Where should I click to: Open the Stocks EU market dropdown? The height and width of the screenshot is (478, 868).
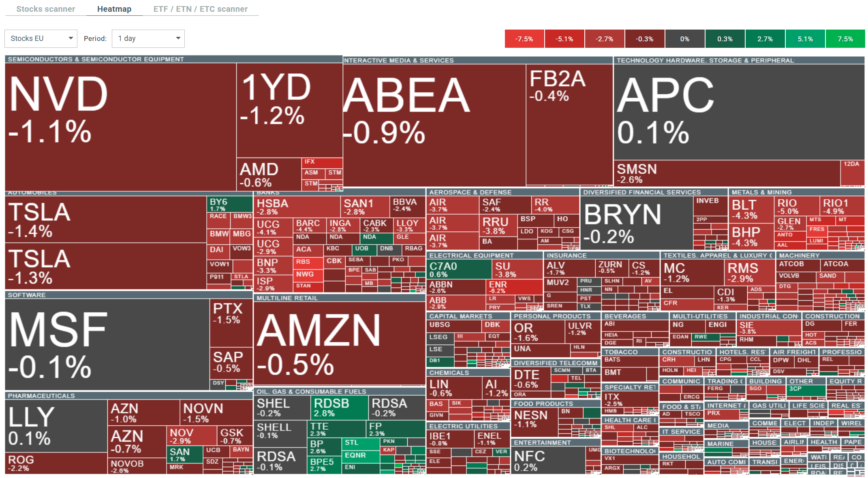tap(41, 38)
